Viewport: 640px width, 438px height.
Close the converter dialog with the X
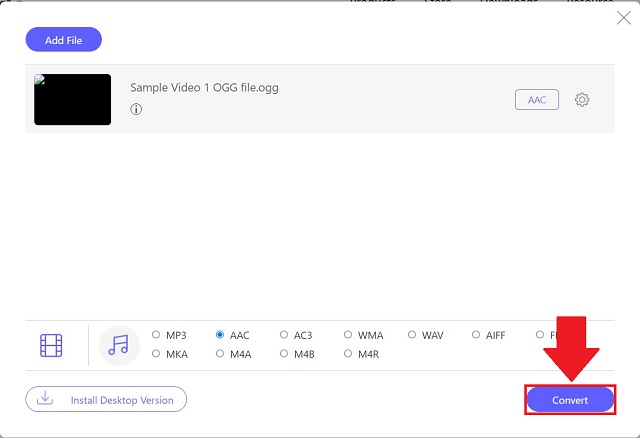[623, 18]
